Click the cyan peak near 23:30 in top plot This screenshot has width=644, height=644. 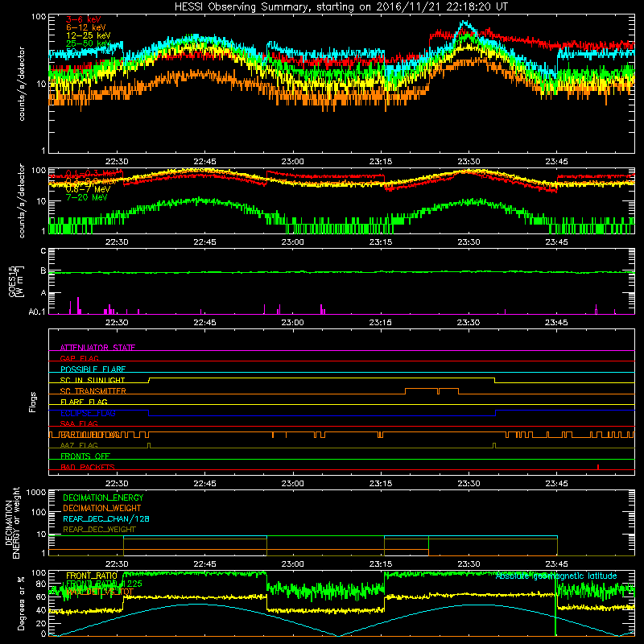465,23
